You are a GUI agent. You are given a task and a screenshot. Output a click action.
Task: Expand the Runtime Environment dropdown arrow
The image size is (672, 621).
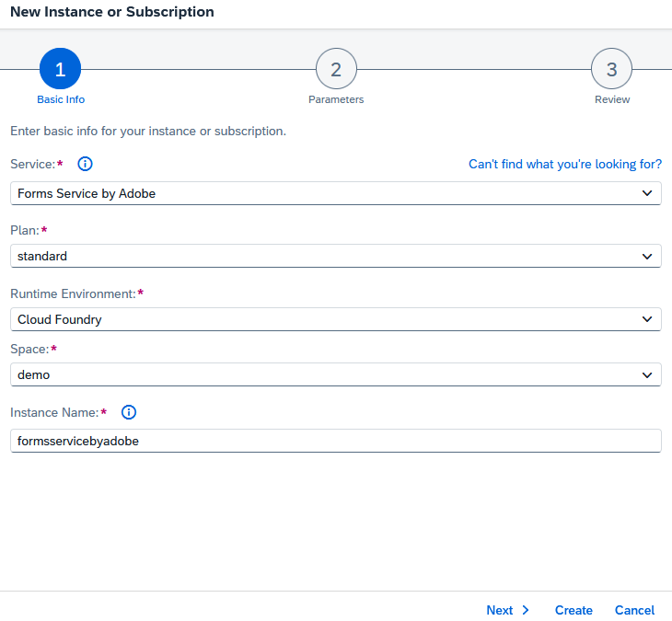click(647, 319)
